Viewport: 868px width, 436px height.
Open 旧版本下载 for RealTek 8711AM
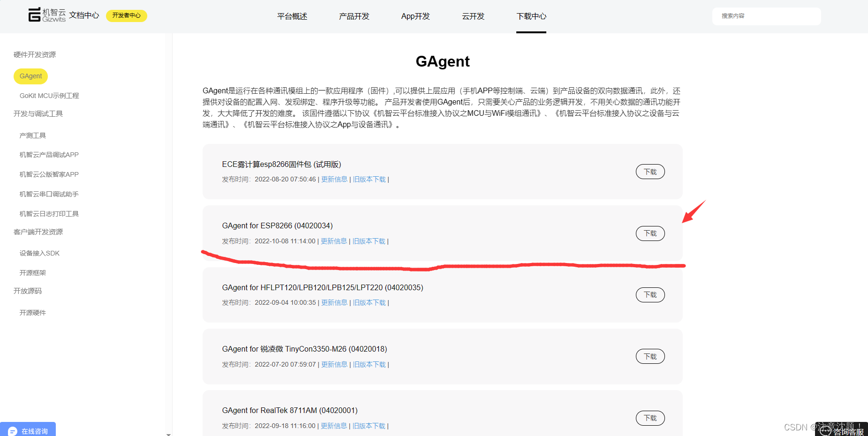369,426
